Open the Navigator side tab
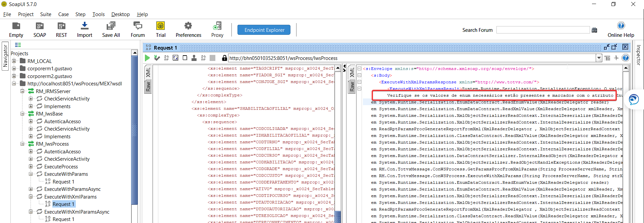This screenshot has width=644, height=223. click(5, 56)
